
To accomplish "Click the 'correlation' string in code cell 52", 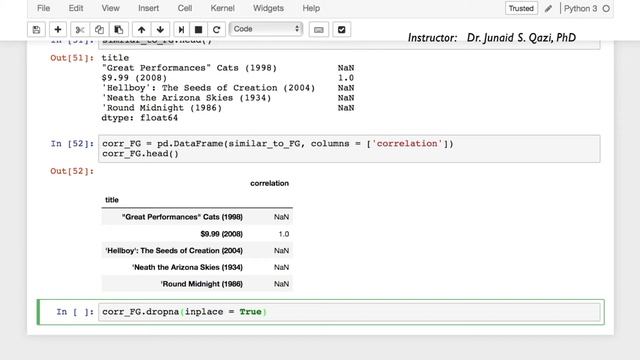I will [x=407, y=144].
